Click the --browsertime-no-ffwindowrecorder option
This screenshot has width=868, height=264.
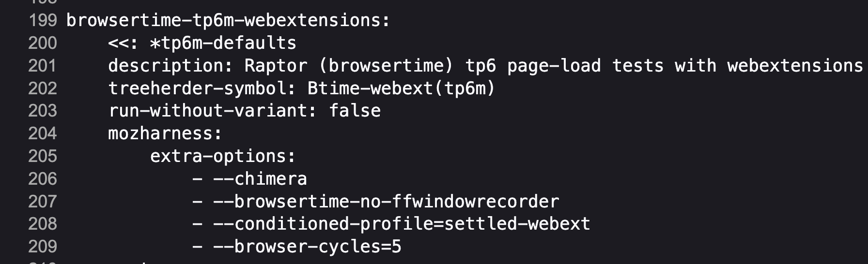pos(386,202)
